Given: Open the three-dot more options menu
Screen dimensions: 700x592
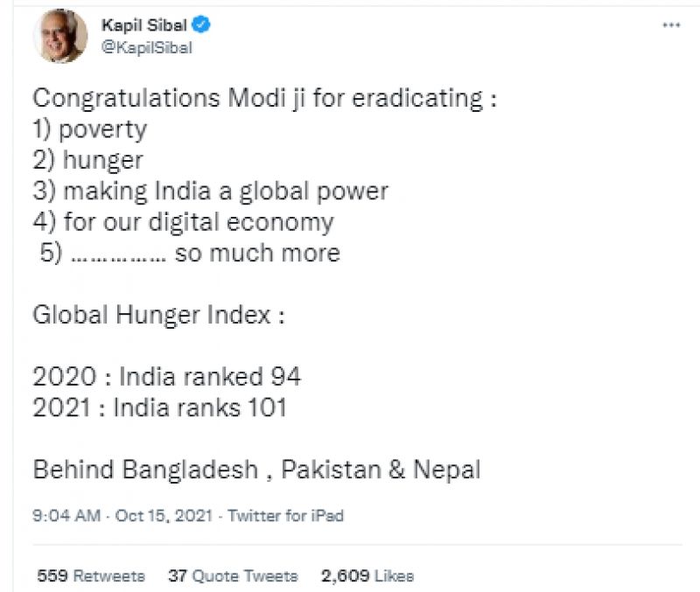Looking at the screenshot, I should click(x=670, y=26).
